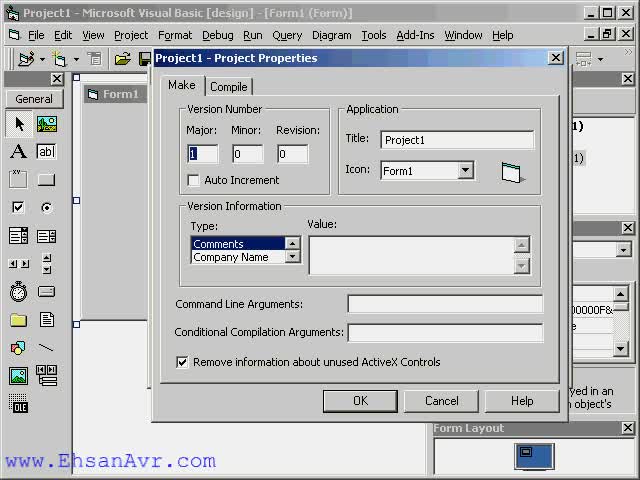This screenshot has width=640, height=480.
Task: Click the application Title field
Action: pos(457,140)
